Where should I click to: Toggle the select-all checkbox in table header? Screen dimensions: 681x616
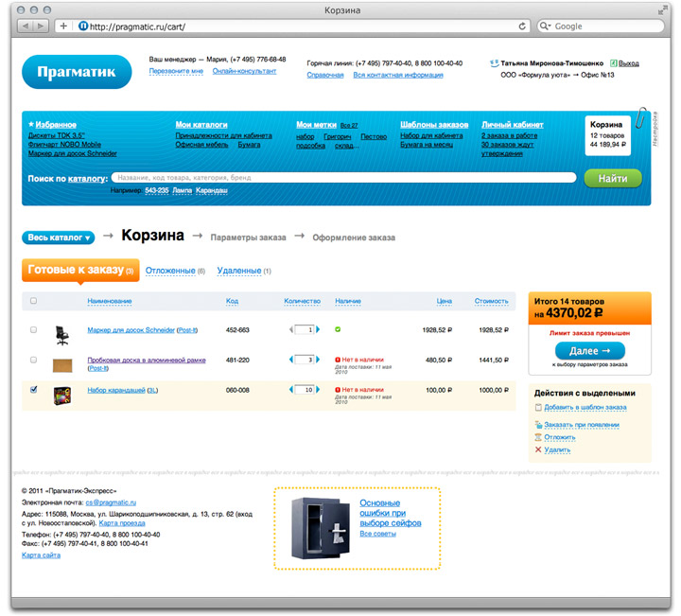point(34,301)
